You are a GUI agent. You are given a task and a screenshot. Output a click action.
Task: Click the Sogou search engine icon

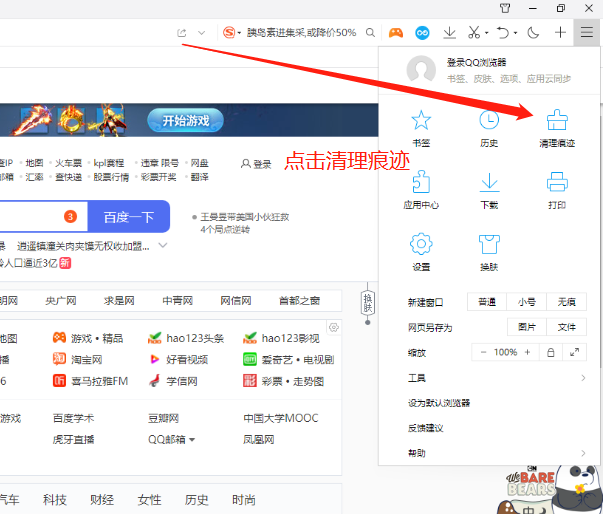[229, 33]
